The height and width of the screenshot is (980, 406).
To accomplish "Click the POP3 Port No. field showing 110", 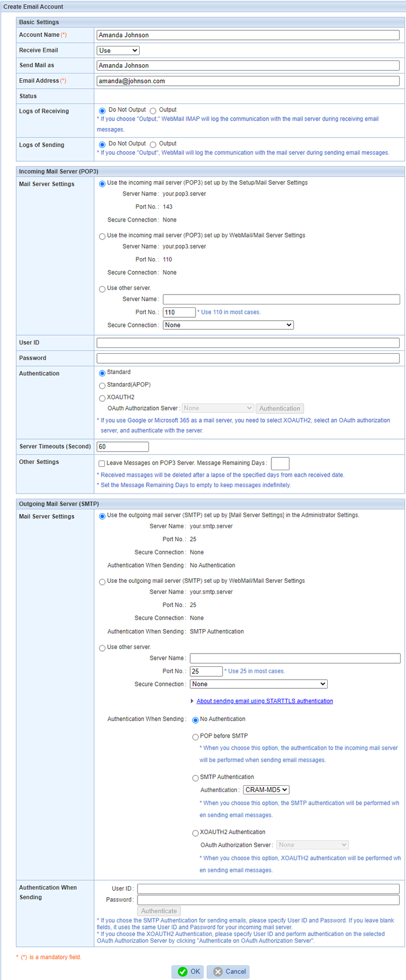I will (x=179, y=313).
